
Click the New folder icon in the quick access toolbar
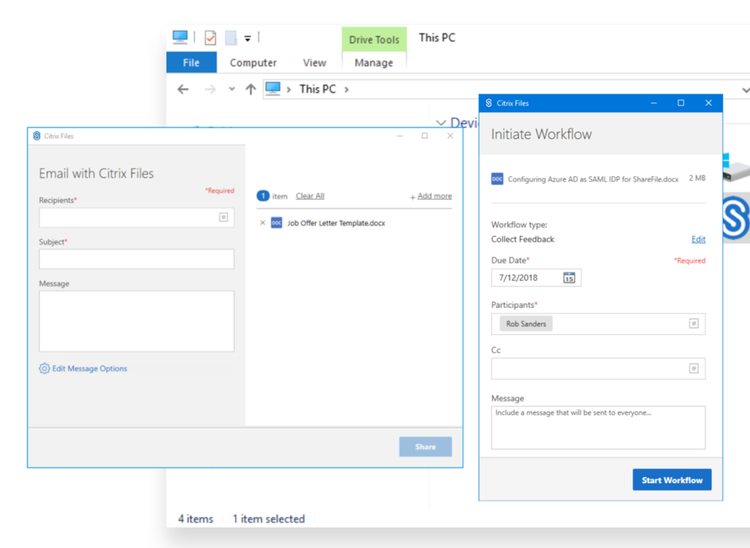pos(231,38)
